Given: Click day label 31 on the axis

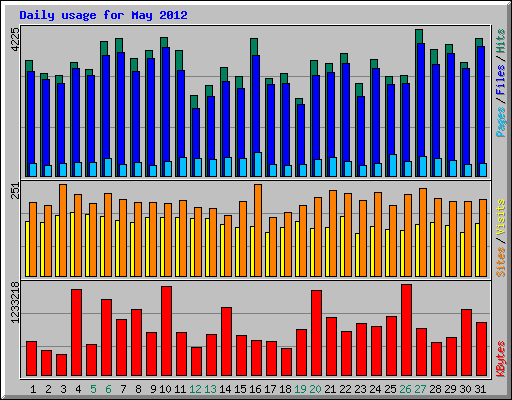Looking at the screenshot, I should (x=480, y=389).
